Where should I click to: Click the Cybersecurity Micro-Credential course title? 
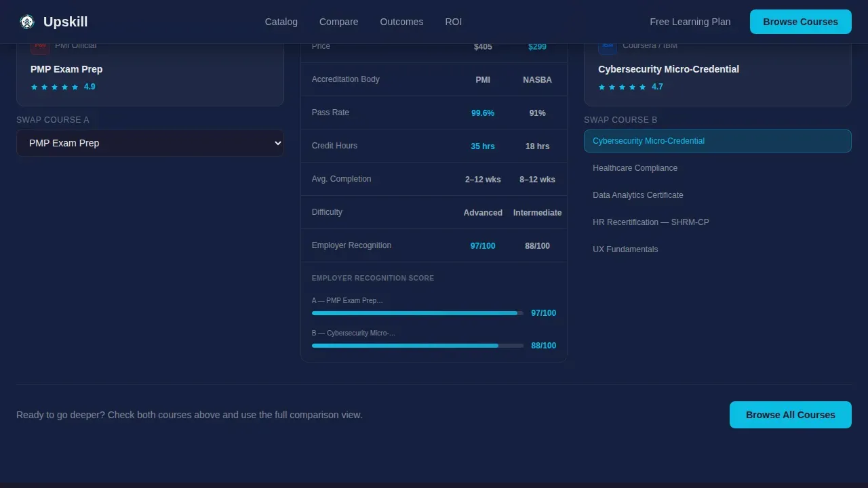coord(669,69)
